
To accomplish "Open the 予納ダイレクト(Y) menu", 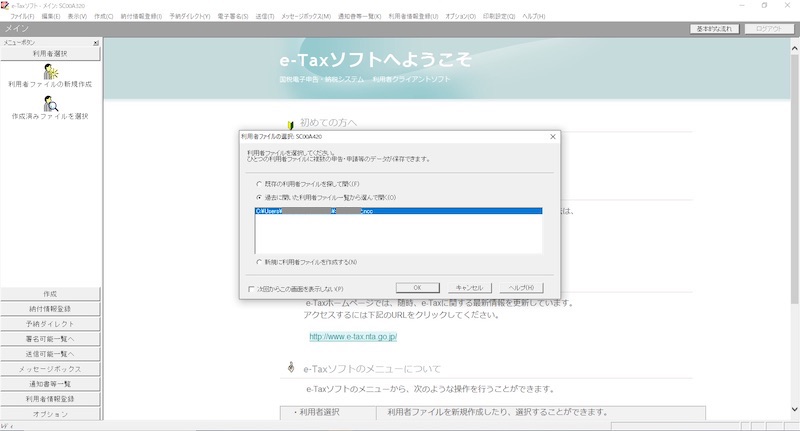I will click(x=190, y=16).
